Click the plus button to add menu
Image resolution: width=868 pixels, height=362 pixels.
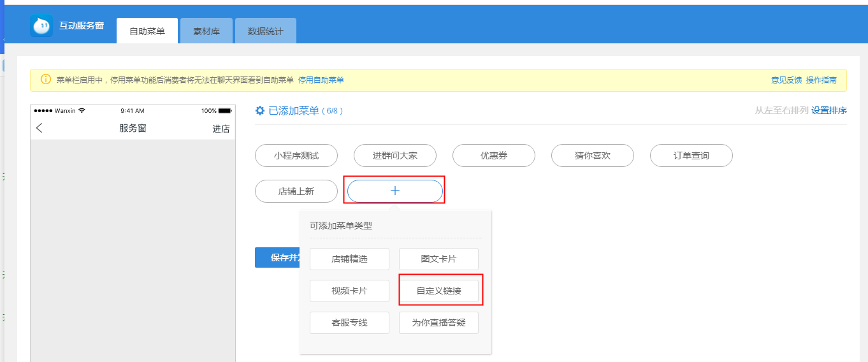(395, 191)
